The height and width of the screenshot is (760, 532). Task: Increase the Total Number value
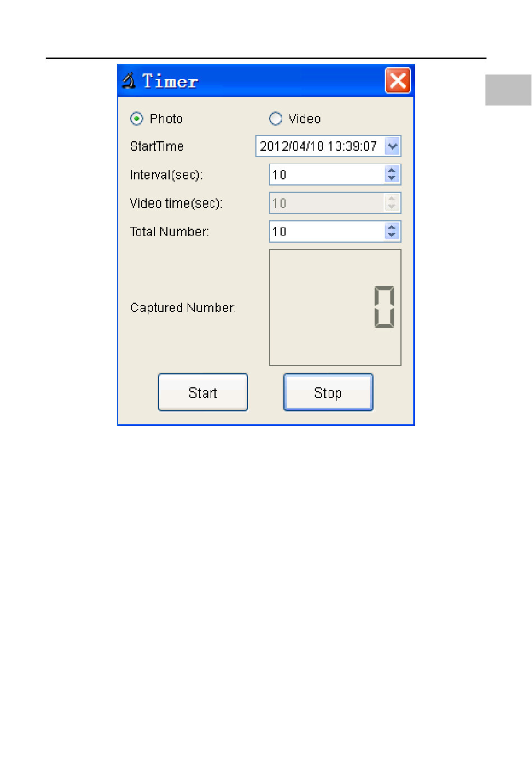[x=392, y=227]
